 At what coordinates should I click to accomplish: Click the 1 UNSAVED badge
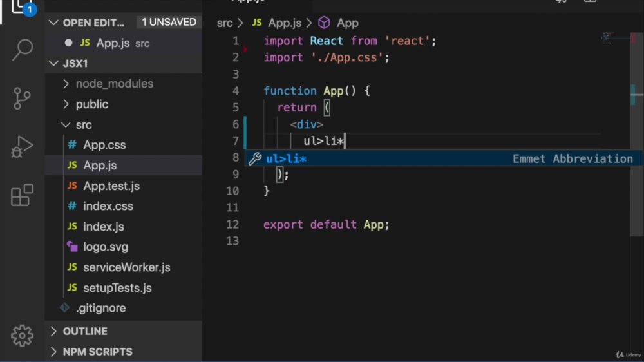click(169, 22)
